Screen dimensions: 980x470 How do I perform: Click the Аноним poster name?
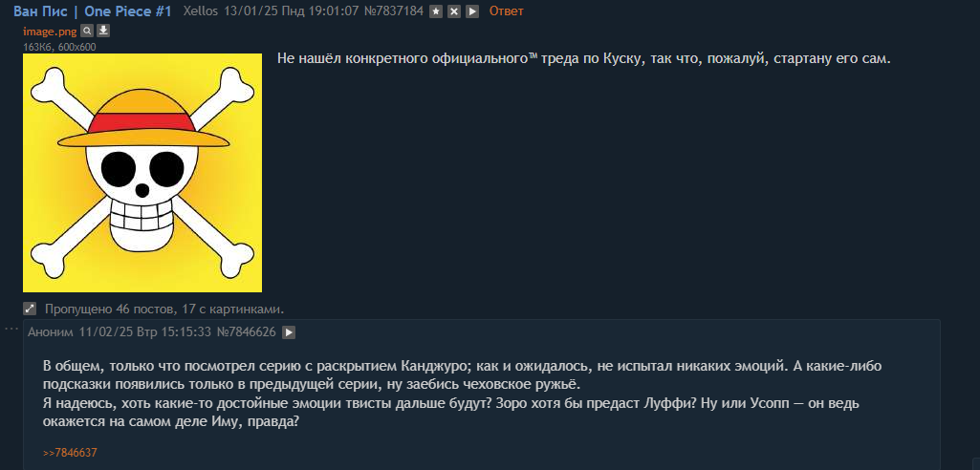[51, 332]
